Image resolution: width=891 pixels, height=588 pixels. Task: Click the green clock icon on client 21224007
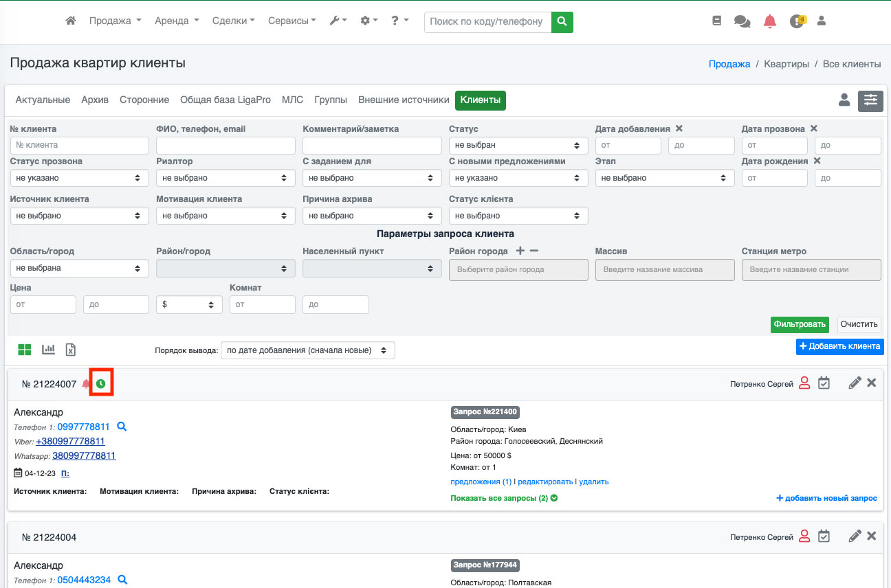click(101, 383)
